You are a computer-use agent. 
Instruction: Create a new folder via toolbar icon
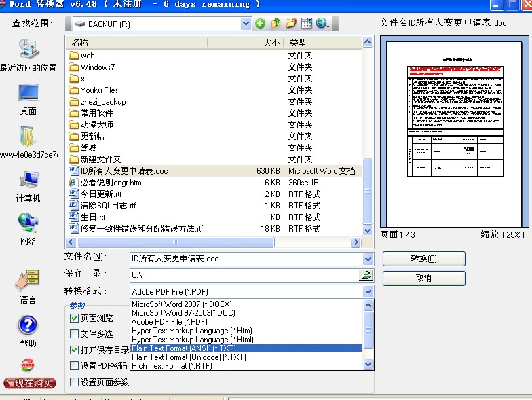[291, 24]
